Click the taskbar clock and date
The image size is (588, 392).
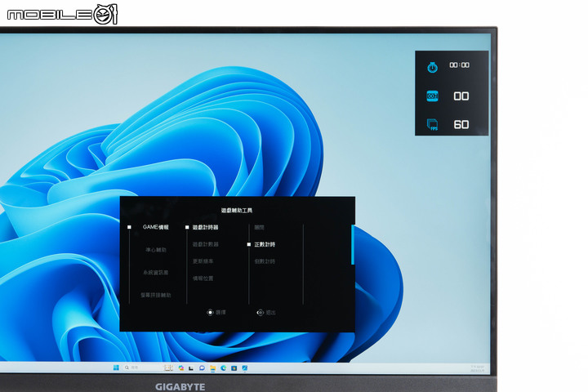tap(478, 368)
